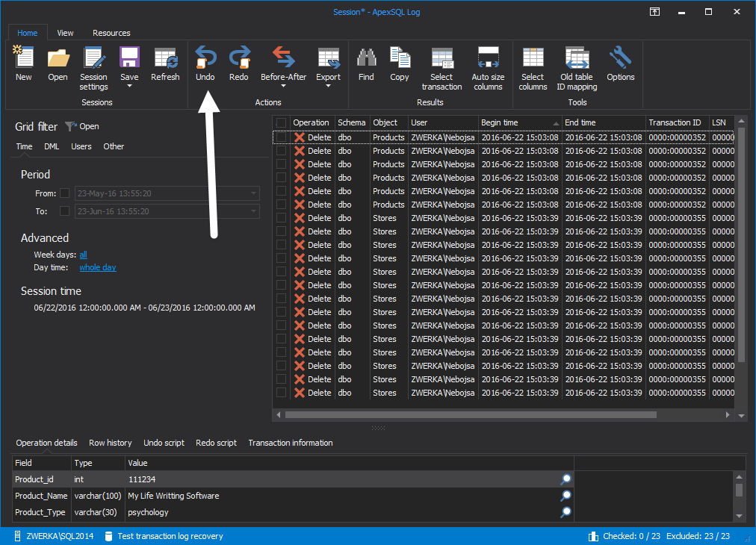This screenshot has height=545, width=756.
Task: Click the database icon in status bar
Action: tap(108, 536)
